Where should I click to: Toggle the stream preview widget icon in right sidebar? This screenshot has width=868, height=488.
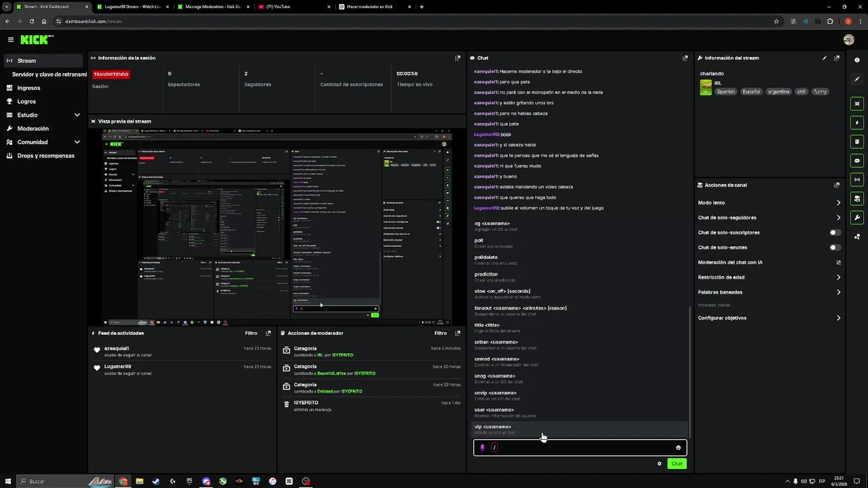(x=857, y=104)
